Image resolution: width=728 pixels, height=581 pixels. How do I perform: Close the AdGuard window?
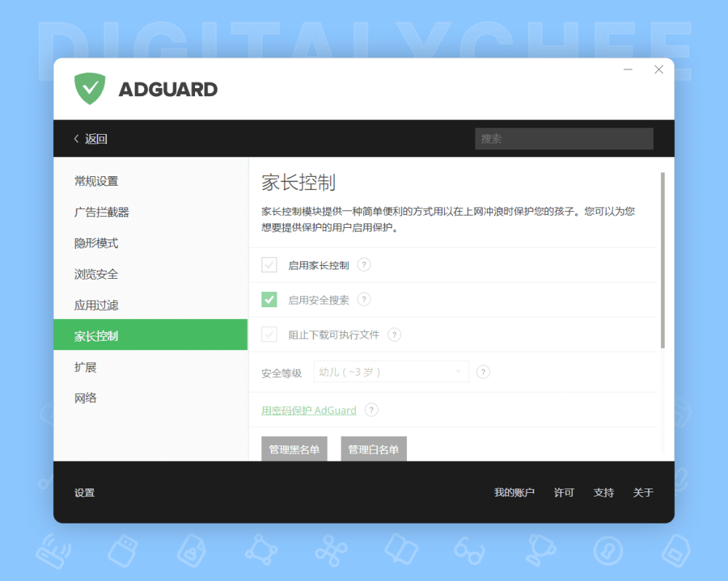tap(659, 70)
